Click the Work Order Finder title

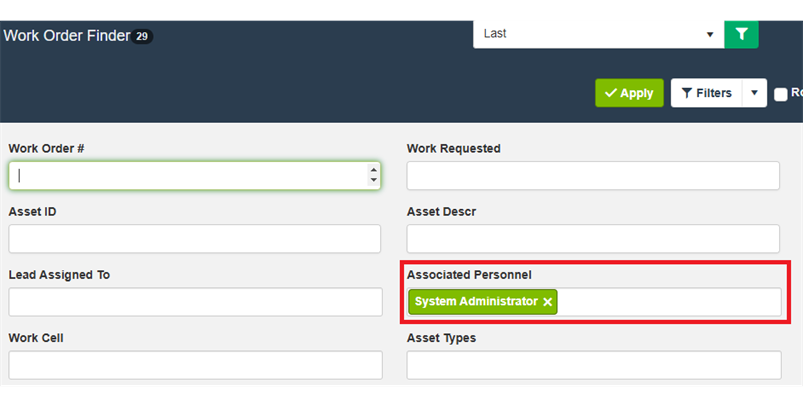(66, 36)
